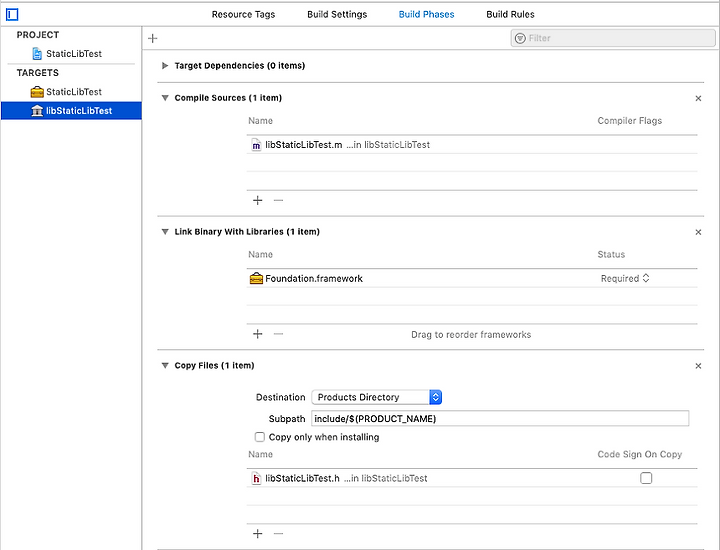Image resolution: width=720 pixels, height=550 pixels.
Task: Click the Foundation.framework toolbox icon
Action: click(x=256, y=279)
